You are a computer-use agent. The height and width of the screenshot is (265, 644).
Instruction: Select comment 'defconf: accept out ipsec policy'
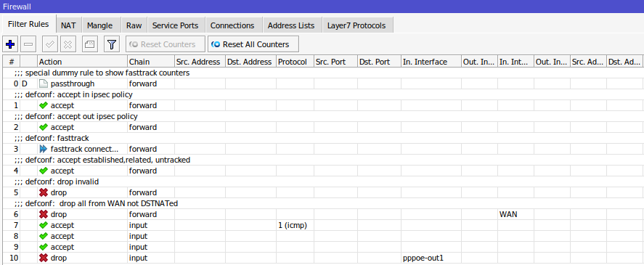click(x=81, y=117)
